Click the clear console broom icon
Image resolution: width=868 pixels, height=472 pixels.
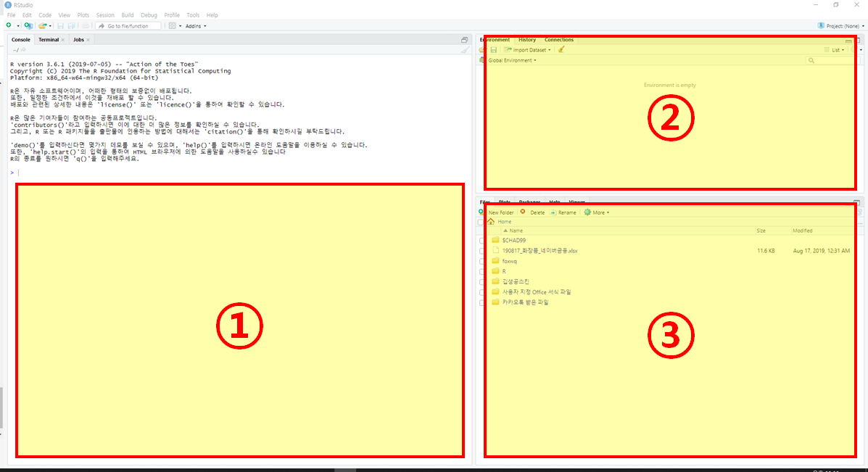point(465,50)
